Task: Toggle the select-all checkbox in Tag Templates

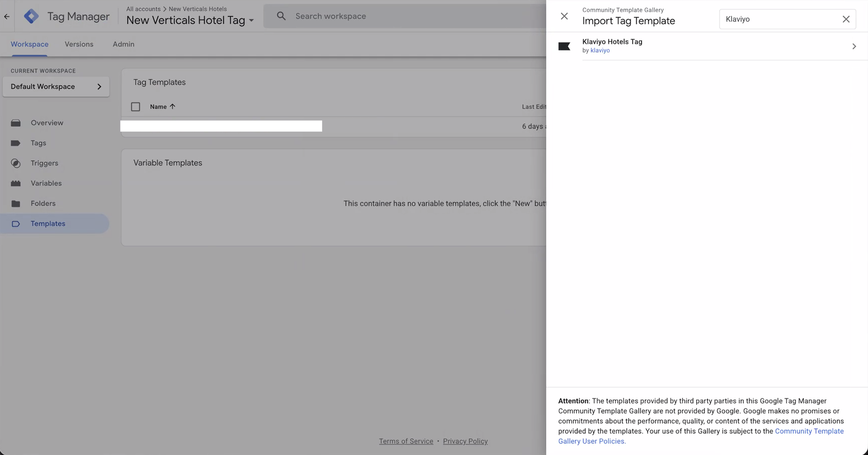Action: tap(135, 106)
